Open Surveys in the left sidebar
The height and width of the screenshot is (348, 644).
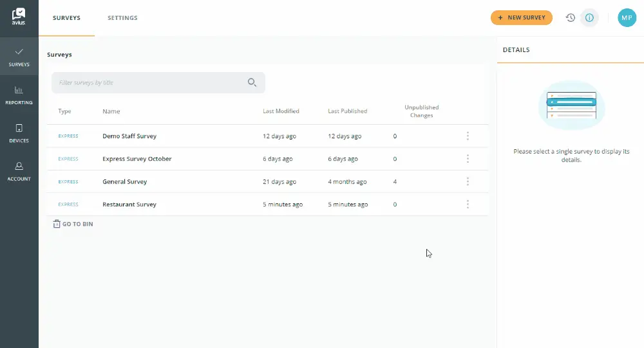[x=19, y=57]
